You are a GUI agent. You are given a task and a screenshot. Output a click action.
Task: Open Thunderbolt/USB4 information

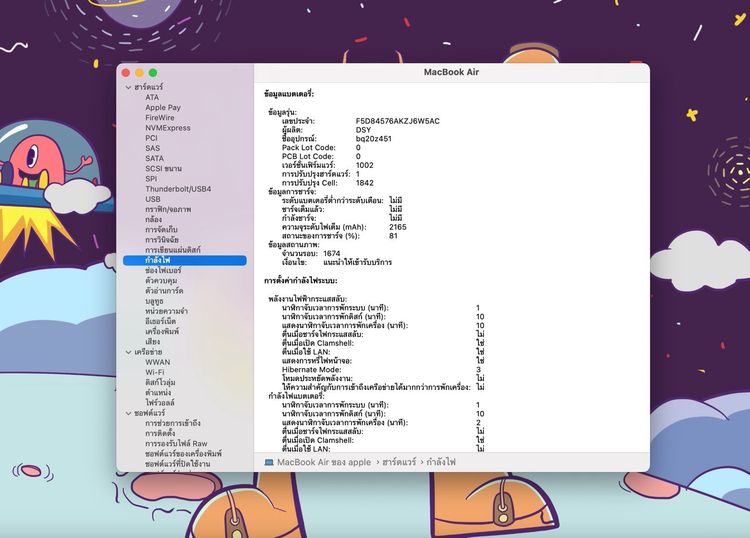click(178, 189)
